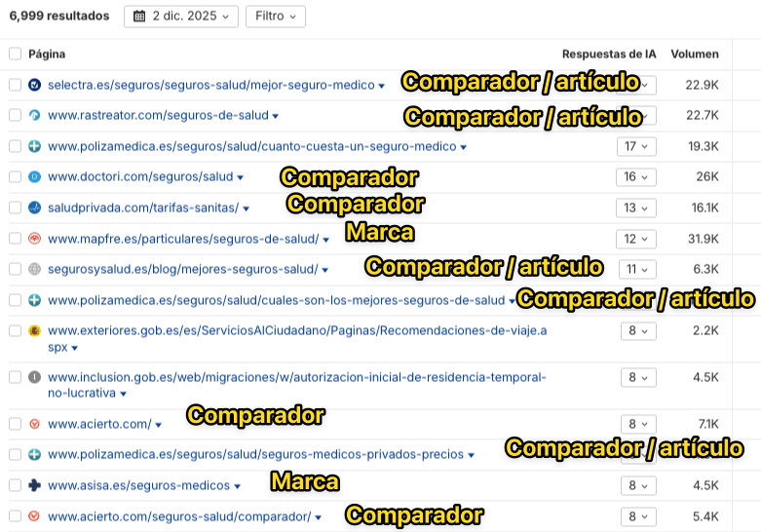
Task: Open the 16 AI responses dropdown
Action: tap(636, 177)
